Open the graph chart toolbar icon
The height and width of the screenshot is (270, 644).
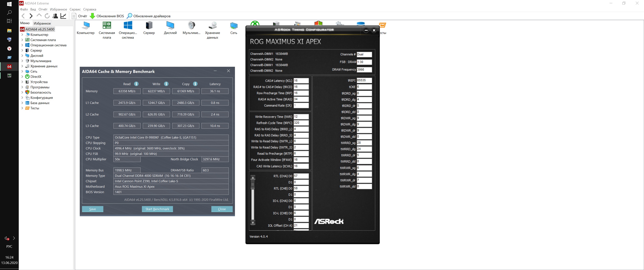click(x=63, y=16)
